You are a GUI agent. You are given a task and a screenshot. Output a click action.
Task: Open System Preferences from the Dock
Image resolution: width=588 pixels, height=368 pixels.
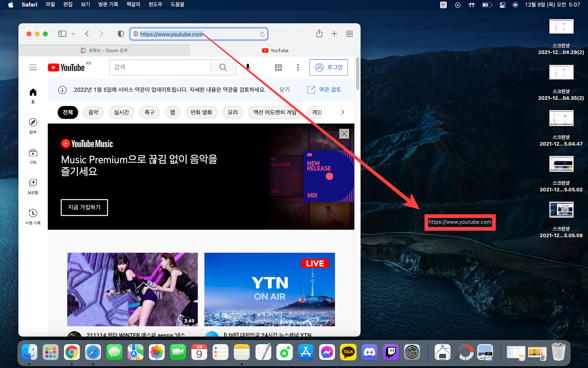click(x=412, y=353)
